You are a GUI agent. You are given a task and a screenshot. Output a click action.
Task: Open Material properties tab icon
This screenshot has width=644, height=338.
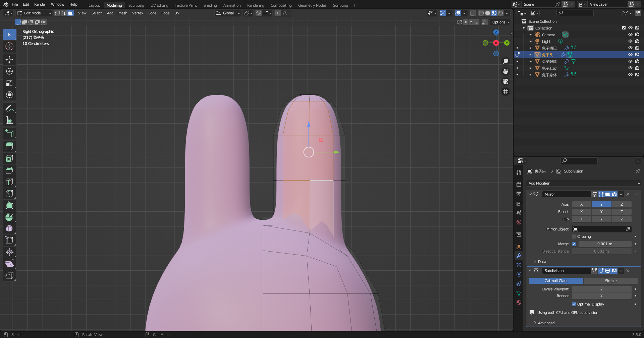519,302
